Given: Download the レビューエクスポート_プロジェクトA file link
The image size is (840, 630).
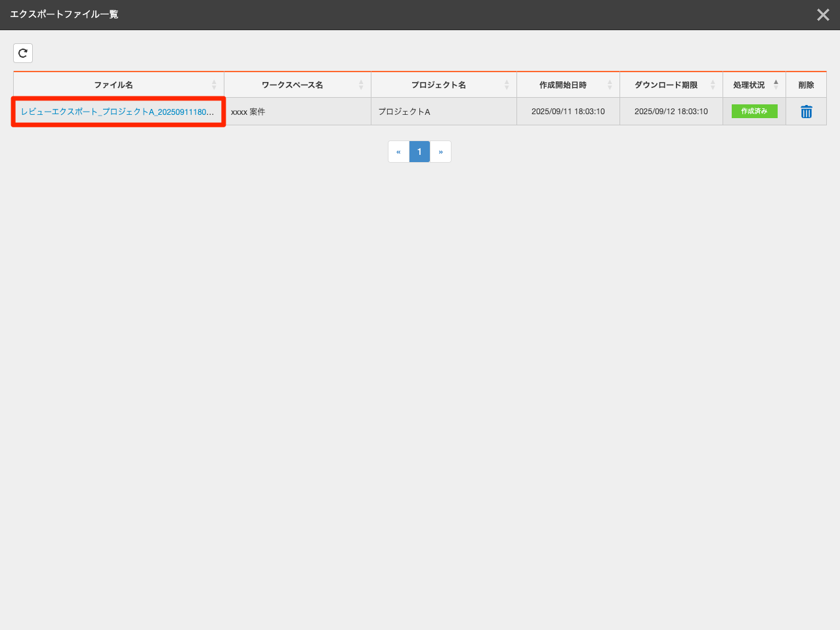Looking at the screenshot, I should point(117,112).
